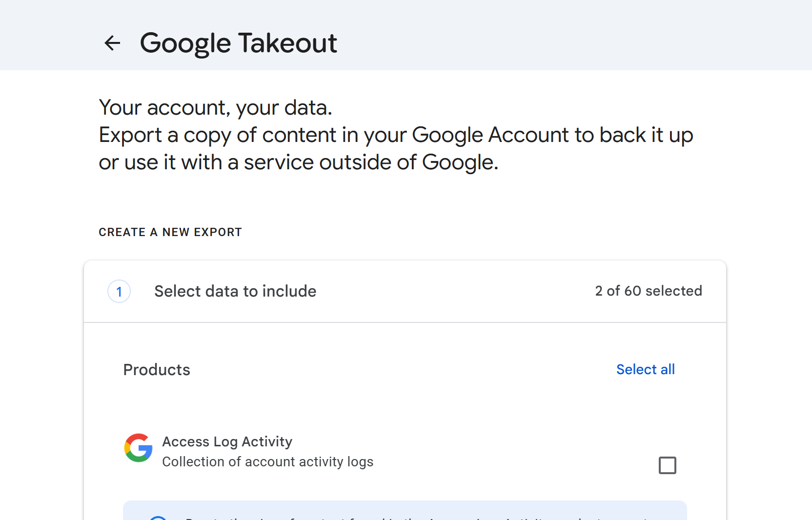Click the blue info icon in the banner
Screen dimensions: 812x520
(158, 518)
